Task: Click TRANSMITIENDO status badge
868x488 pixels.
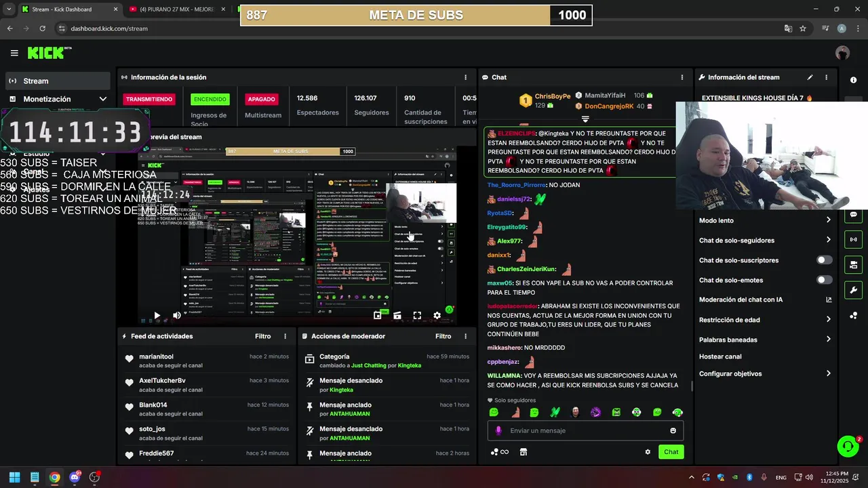Action: [x=149, y=99]
